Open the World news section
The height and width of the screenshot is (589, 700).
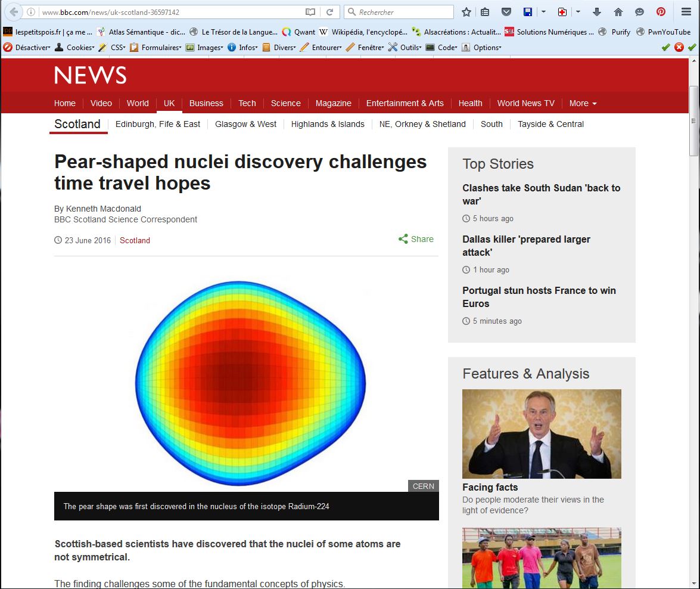point(138,103)
